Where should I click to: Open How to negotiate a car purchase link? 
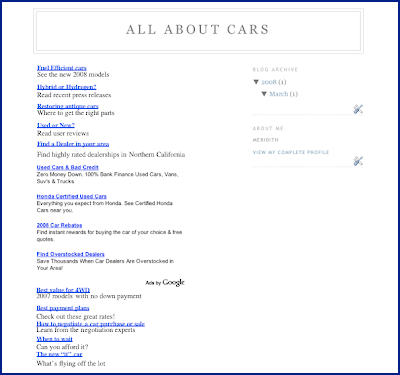click(x=91, y=324)
